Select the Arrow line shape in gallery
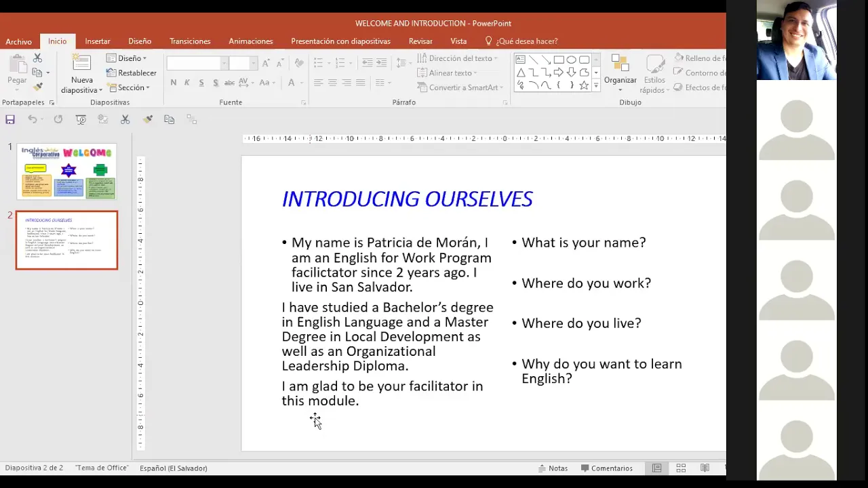Screen dimensions: 868x488 (x=546, y=60)
